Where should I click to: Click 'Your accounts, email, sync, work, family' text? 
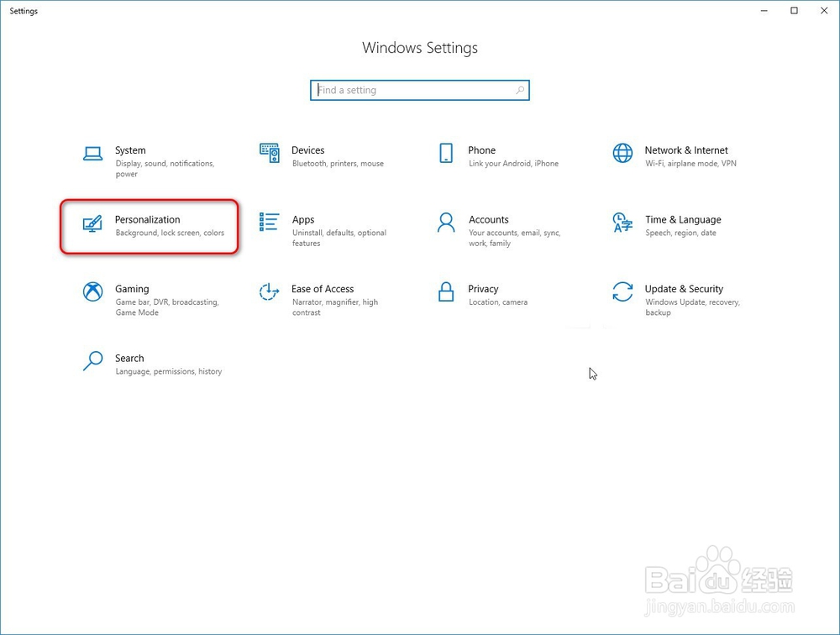(514, 238)
